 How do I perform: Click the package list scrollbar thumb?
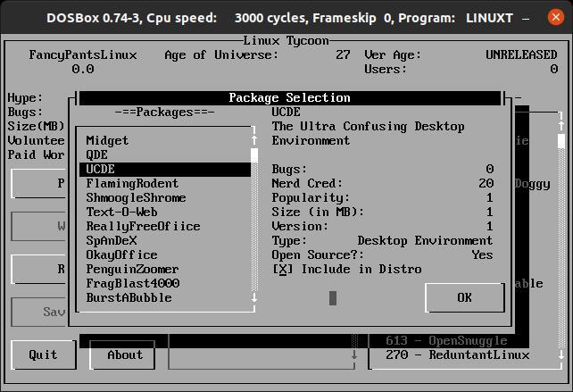coord(254,155)
